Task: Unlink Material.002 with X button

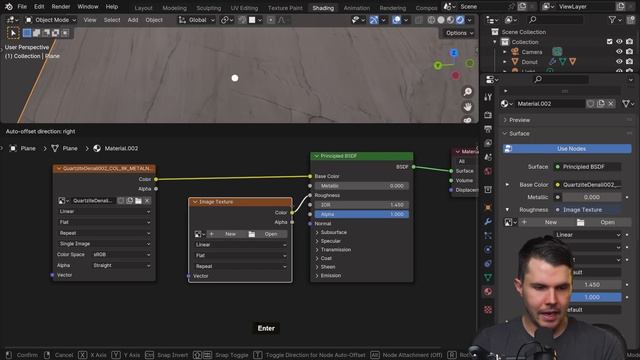Action: coord(611,104)
